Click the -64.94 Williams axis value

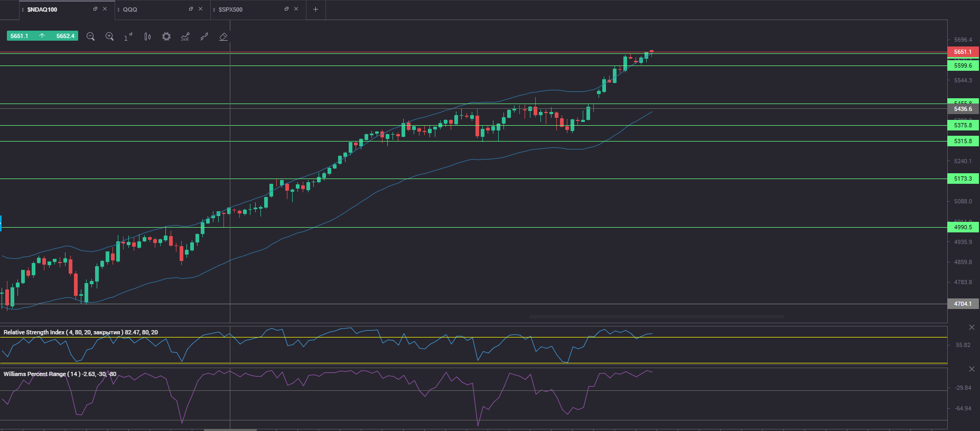pos(963,408)
